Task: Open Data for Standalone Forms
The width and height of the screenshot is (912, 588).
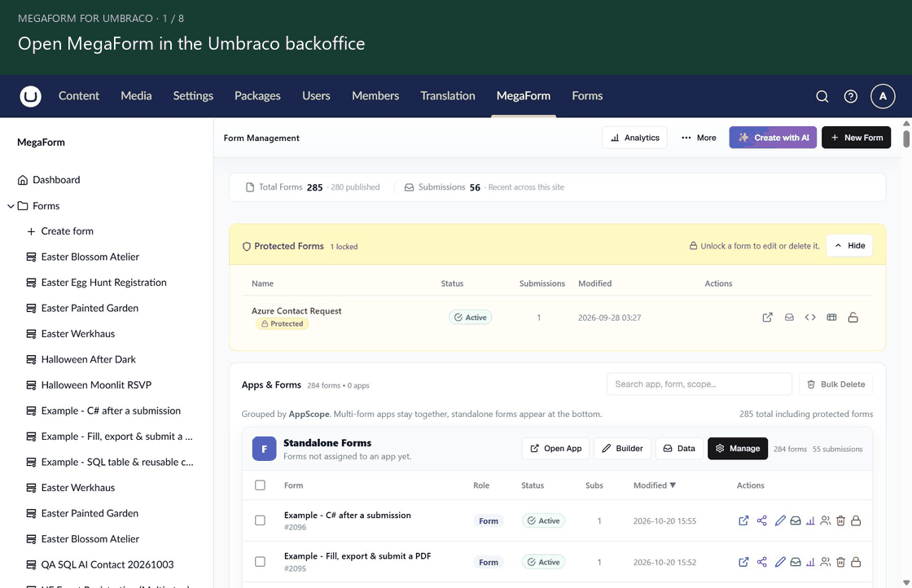Action: coord(679,449)
